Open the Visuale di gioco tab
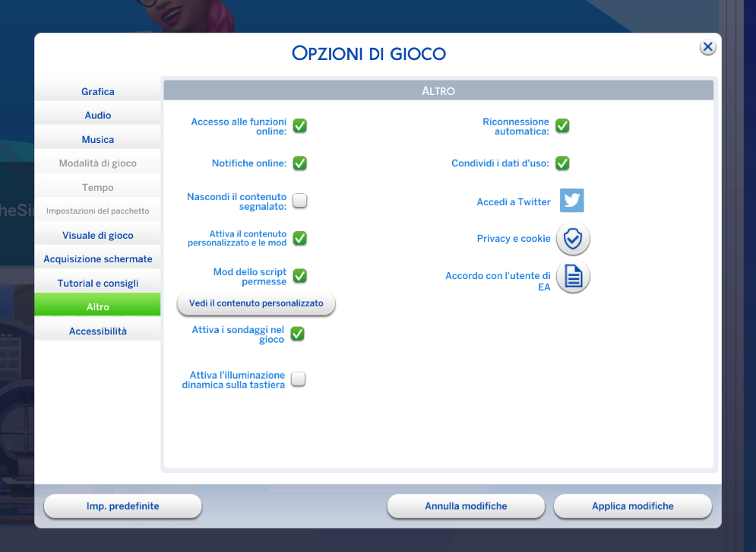 tap(97, 235)
